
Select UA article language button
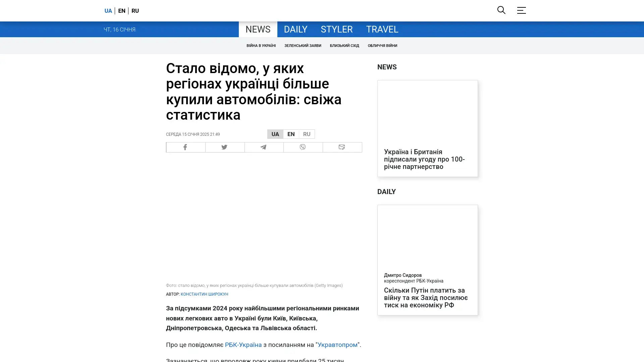click(x=275, y=134)
